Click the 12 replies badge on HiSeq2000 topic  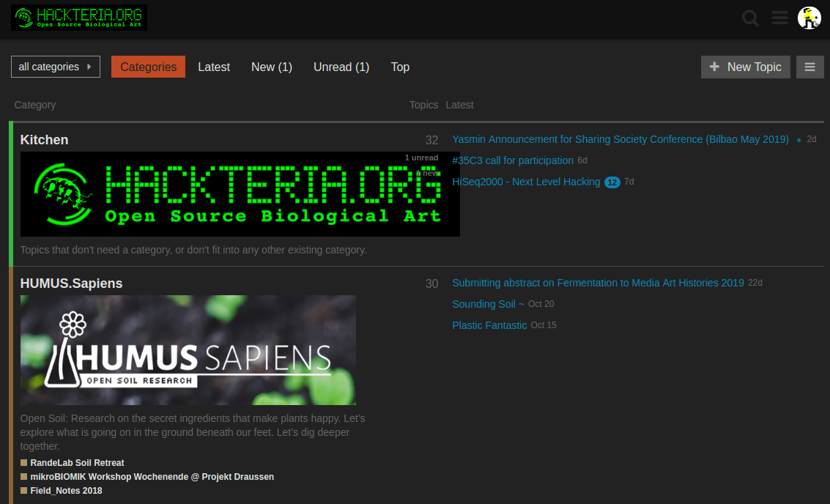tap(612, 182)
